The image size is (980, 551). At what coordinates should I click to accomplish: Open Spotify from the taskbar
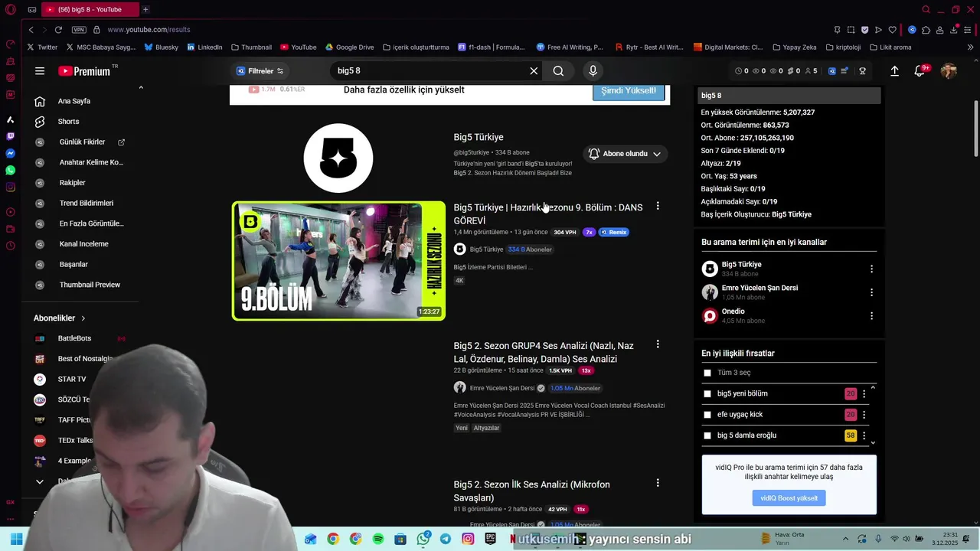[x=378, y=540]
